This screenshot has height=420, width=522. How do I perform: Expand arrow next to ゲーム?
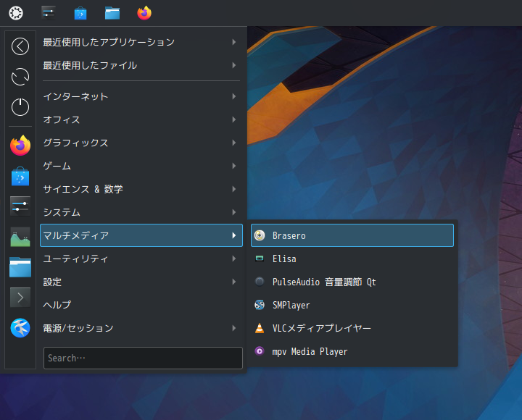click(x=234, y=166)
